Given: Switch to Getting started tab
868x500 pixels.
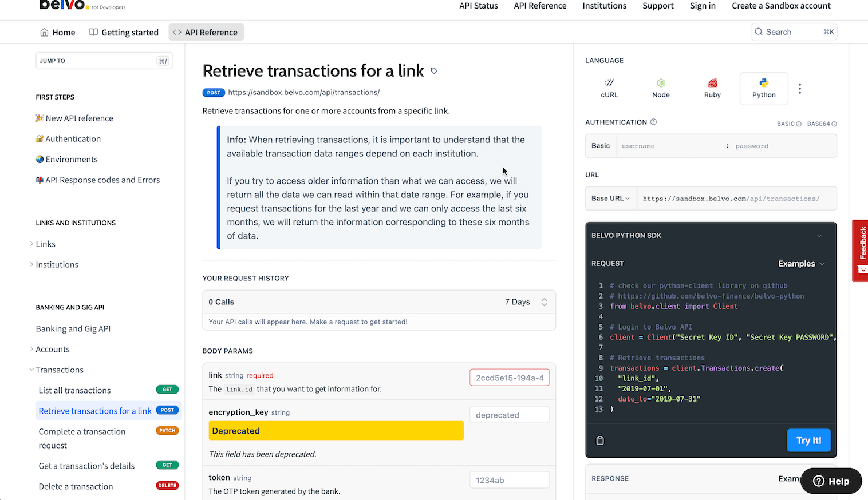Looking at the screenshot, I should (124, 33).
